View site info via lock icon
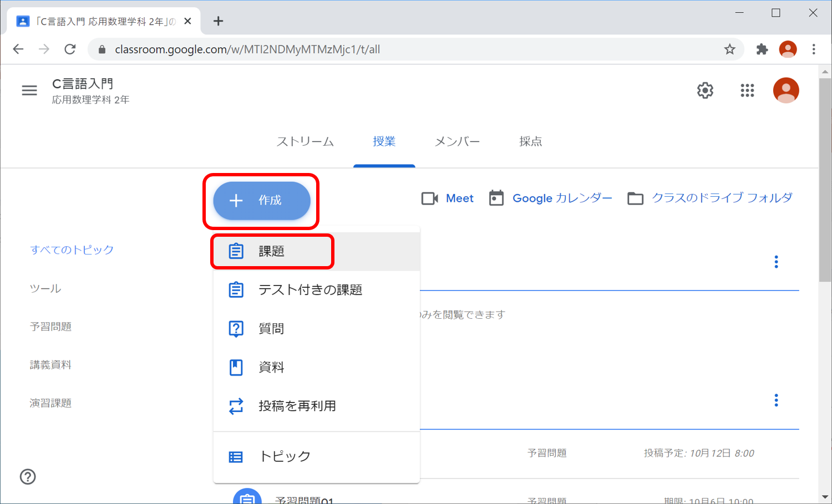The width and height of the screenshot is (832, 504). point(102,49)
